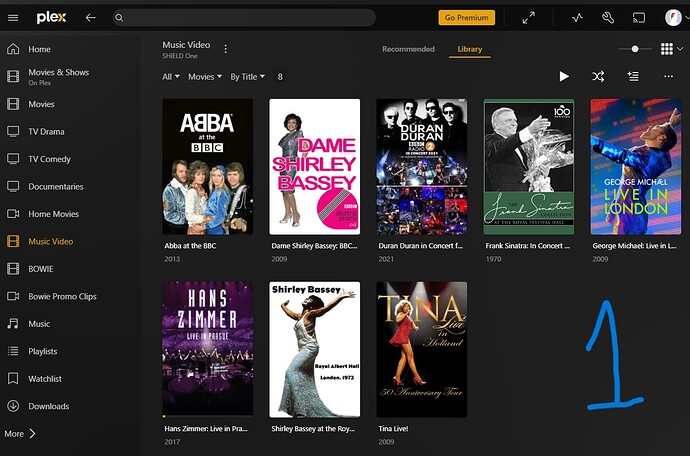Viewport: 690px width, 456px height.
Task: Click the Plex logo
Action: (51, 18)
